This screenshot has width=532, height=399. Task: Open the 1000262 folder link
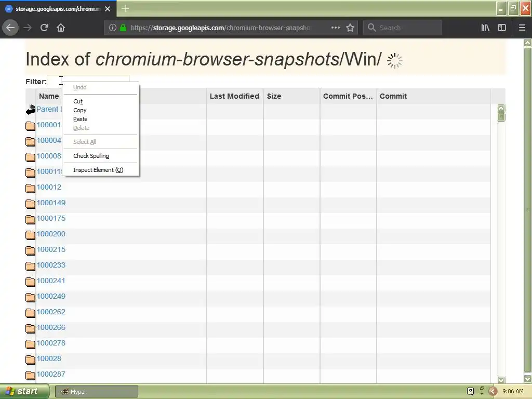pyautogui.click(x=51, y=312)
